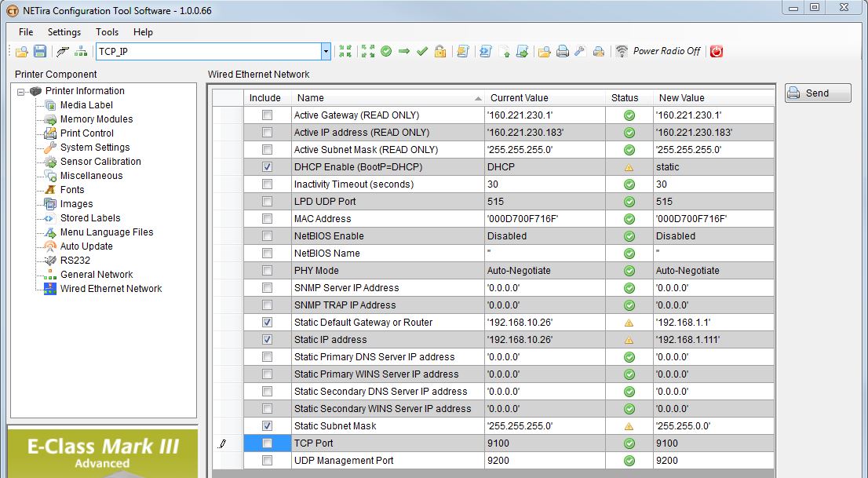Click the printer icon in toolbar
This screenshot has height=478, width=868.
pos(562,52)
